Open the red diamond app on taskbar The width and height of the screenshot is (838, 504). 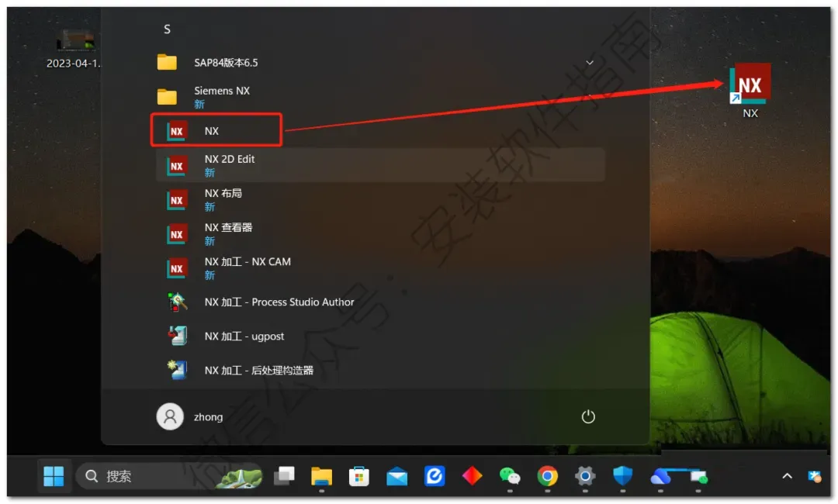472,475
